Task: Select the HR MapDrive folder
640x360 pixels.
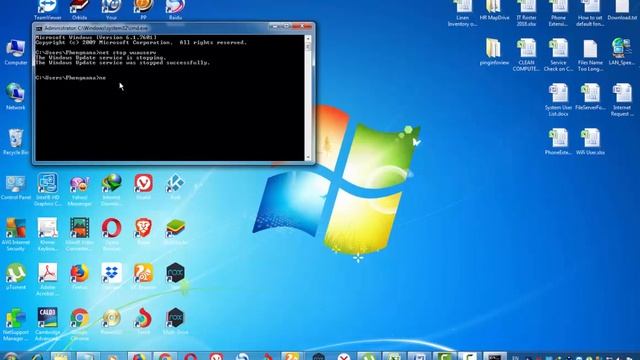Action: point(494,9)
